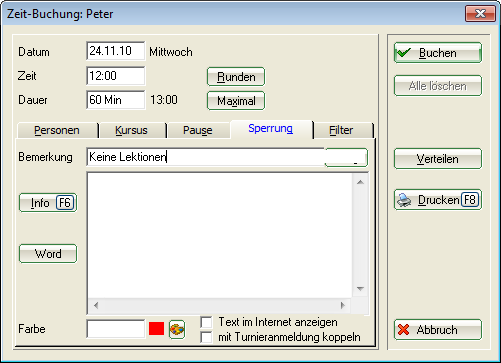Select the red Farbe color swatch
The height and width of the screenshot is (363, 501).
[x=156, y=329]
